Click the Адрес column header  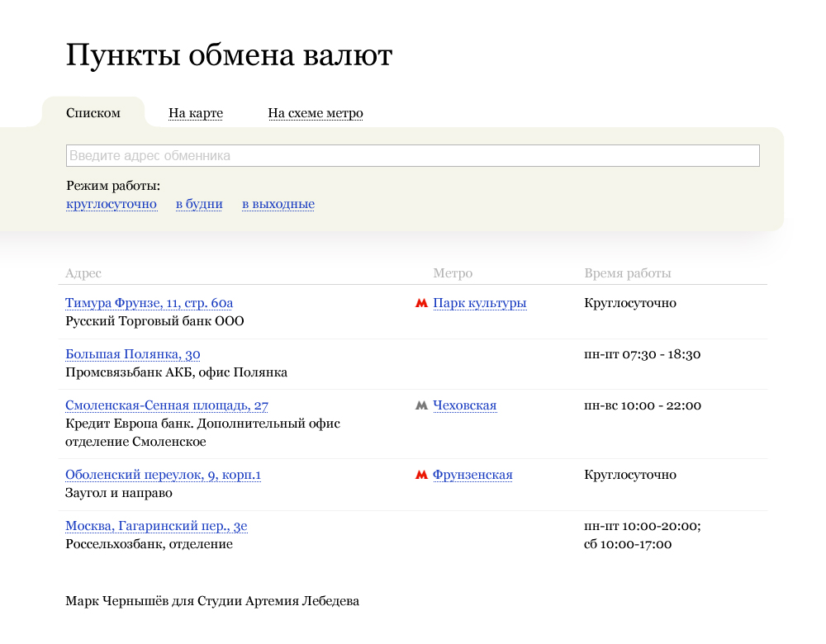83,273
